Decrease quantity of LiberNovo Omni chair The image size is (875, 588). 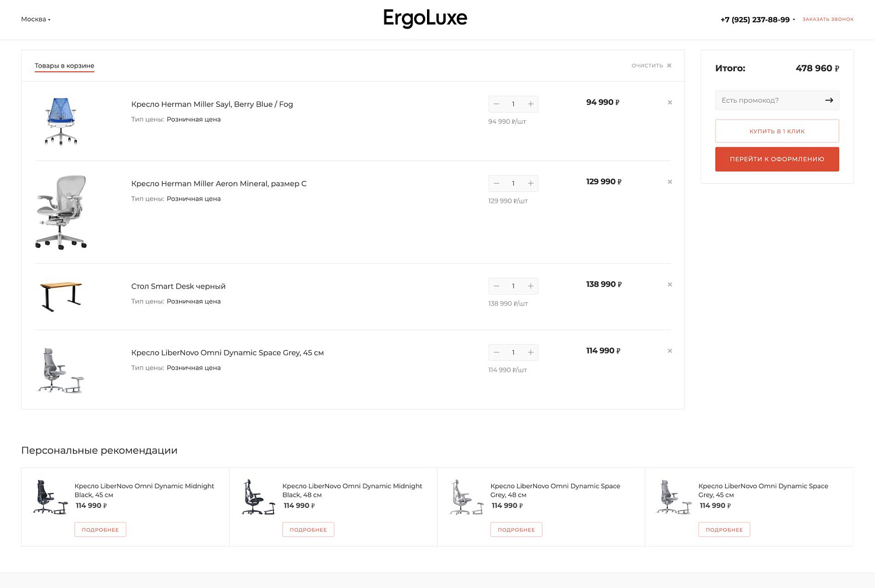tap(496, 352)
